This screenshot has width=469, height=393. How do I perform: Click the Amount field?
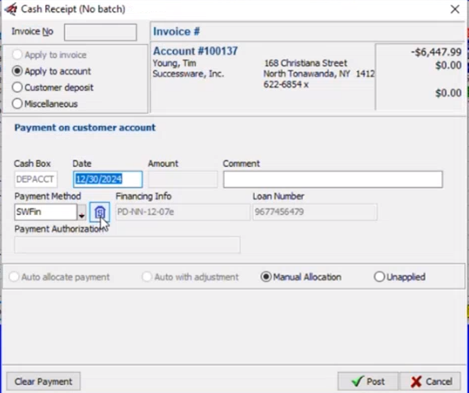point(183,179)
